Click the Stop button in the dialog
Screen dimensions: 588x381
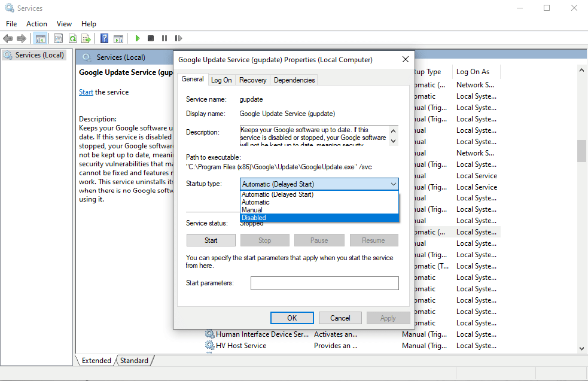[x=265, y=240]
